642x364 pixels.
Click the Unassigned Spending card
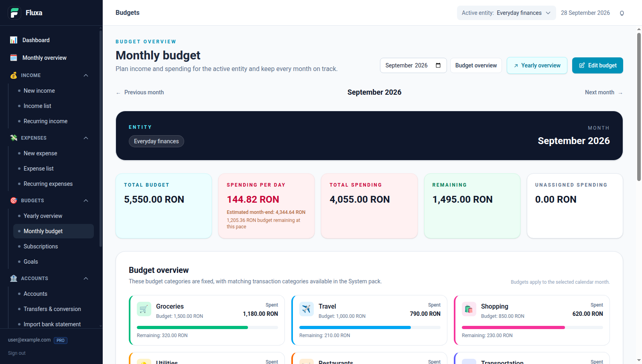pos(575,206)
